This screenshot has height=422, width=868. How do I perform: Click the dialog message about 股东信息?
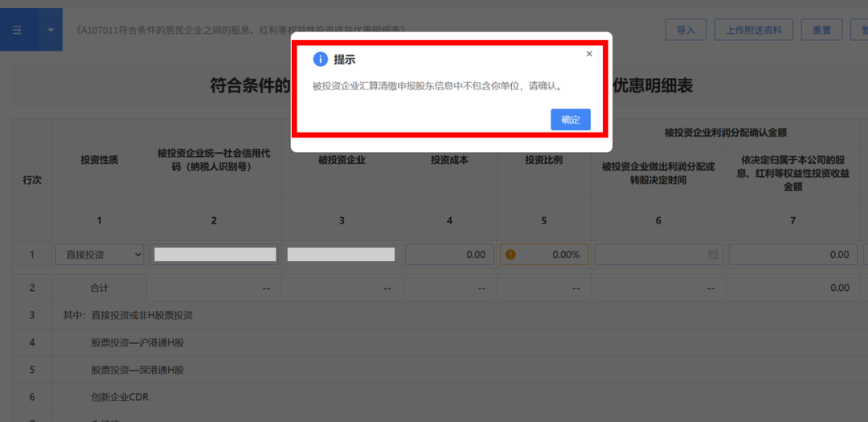click(436, 87)
